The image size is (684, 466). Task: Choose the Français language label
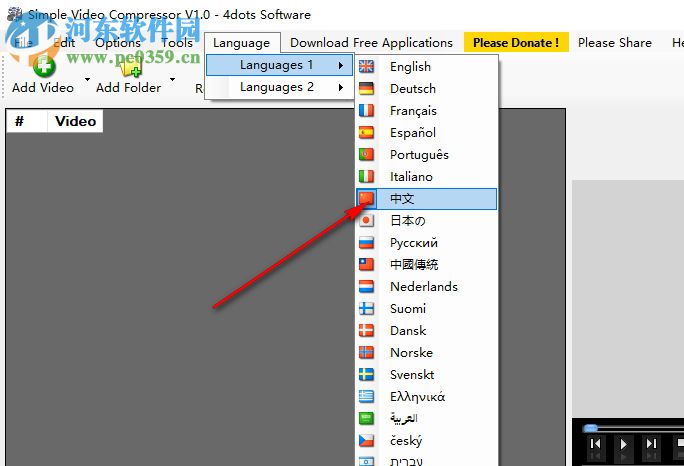pyautogui.click(x=413, y=111)
